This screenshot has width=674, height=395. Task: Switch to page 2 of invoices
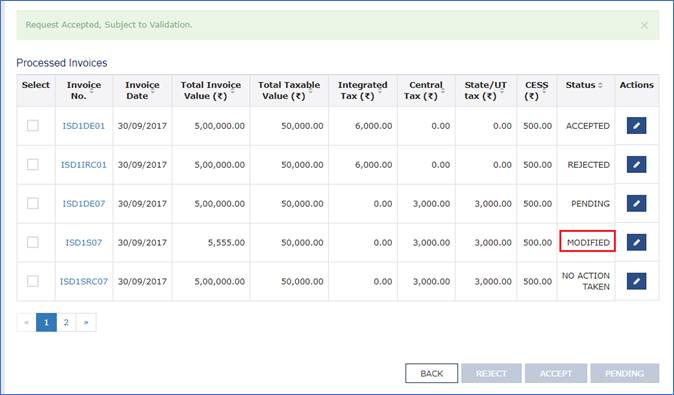coord(66,322)
